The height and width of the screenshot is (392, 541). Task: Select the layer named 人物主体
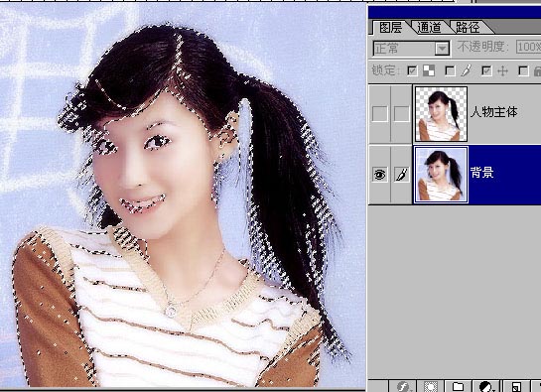[493, 112]
